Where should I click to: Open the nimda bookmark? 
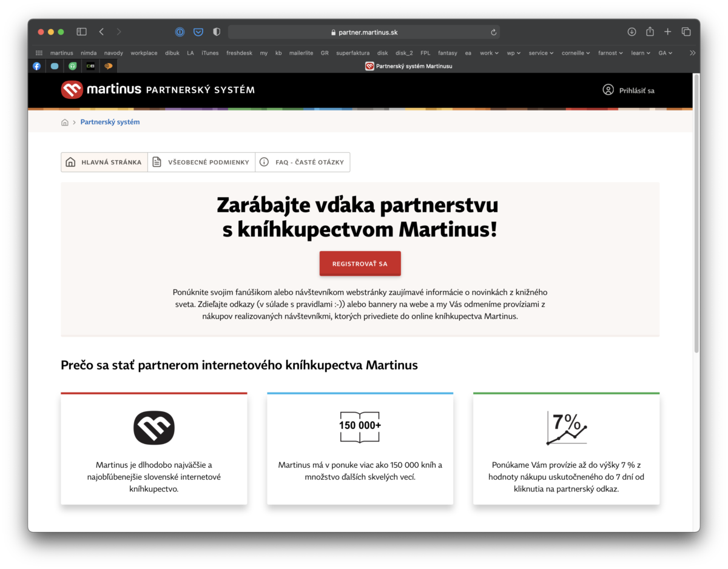point(88,53)
